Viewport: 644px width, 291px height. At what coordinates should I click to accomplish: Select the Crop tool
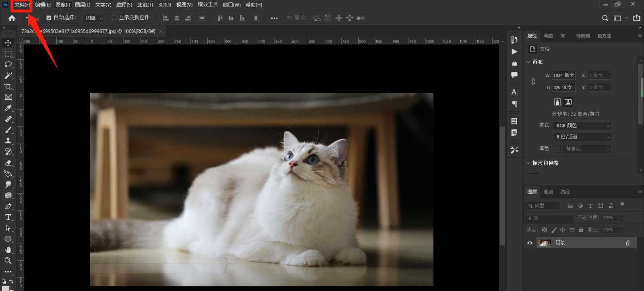[8, 86]
